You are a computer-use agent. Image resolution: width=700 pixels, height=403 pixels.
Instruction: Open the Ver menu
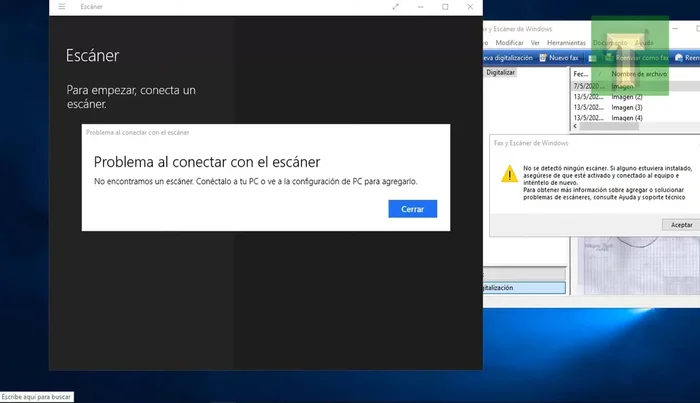(x=535, y=43)
